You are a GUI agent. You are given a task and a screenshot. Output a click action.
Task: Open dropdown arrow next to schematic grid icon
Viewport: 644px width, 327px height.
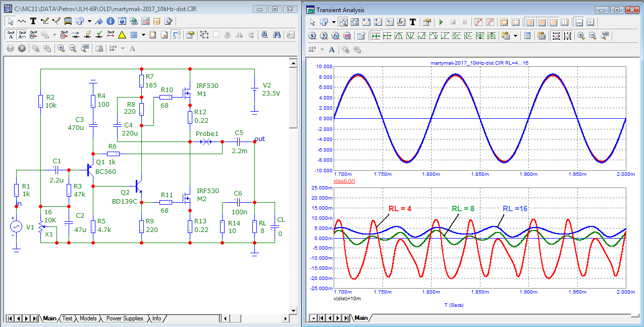click(x=143, y=35)
